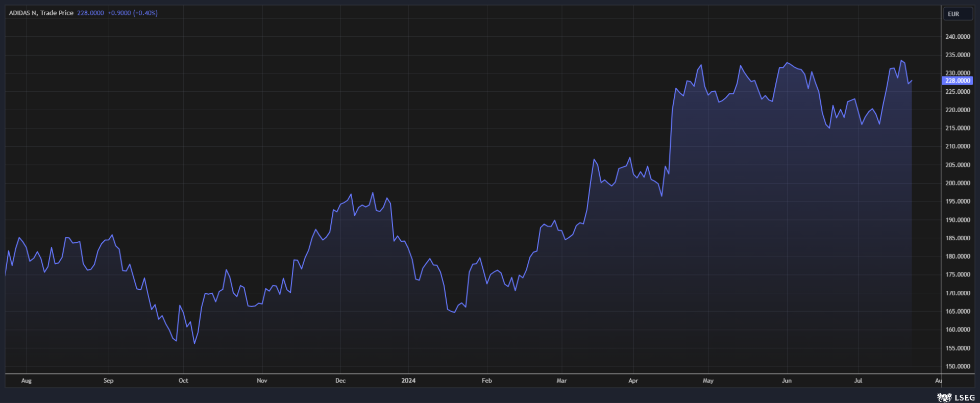Click the 235.0000 price axis label
This screenshot has height=403, width=980.
coord(958,55)
